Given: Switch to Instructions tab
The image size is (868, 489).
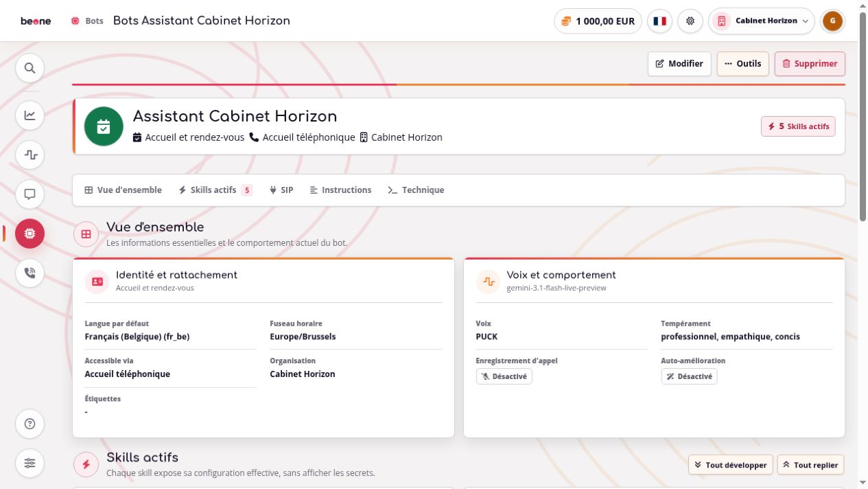Looking at the screenshot, I should 340,190.
